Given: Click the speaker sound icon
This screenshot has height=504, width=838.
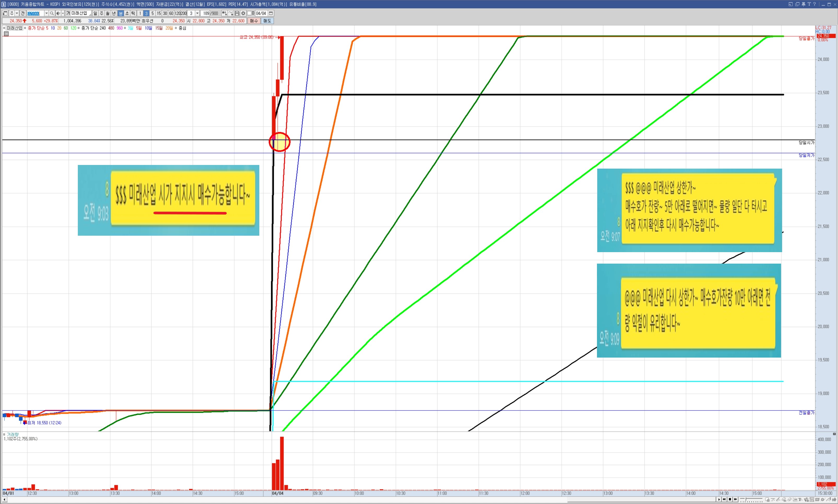Looking at the screenshot, I should 58,13.
